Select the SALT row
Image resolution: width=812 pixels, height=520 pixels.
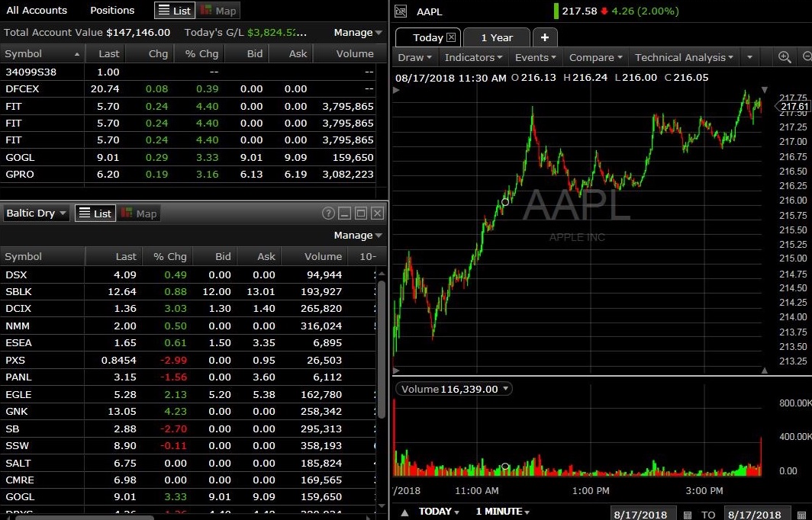188,463
